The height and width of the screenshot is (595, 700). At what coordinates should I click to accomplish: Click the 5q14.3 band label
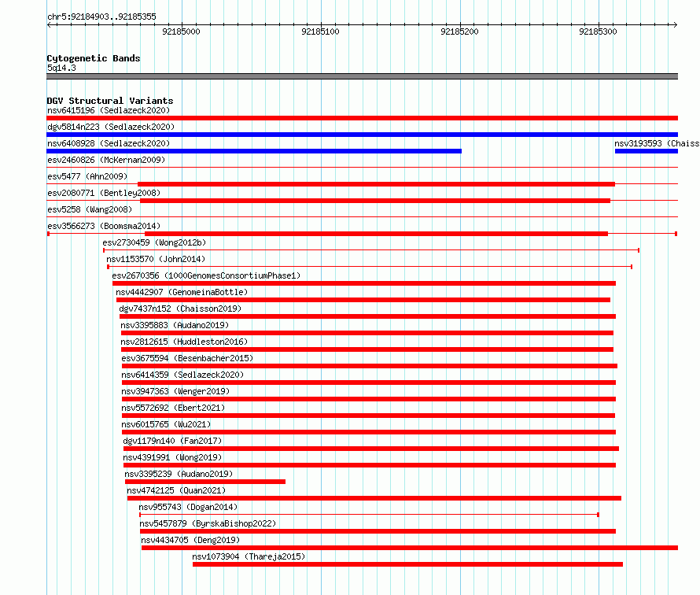coord(61,68)
